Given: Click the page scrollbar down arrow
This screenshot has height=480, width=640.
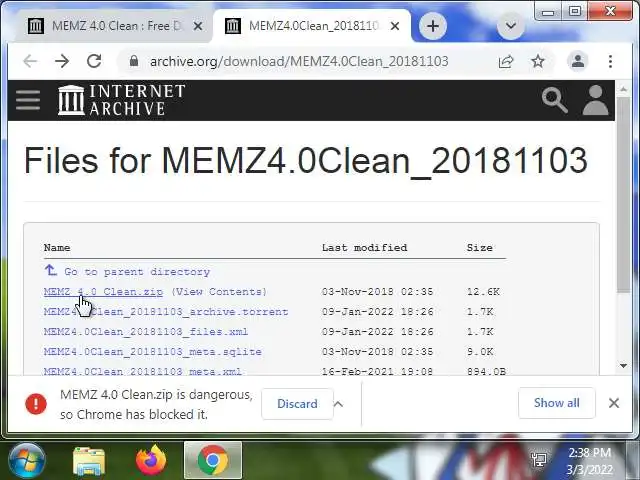Looking at the screenshot, I should coord(623,366).
